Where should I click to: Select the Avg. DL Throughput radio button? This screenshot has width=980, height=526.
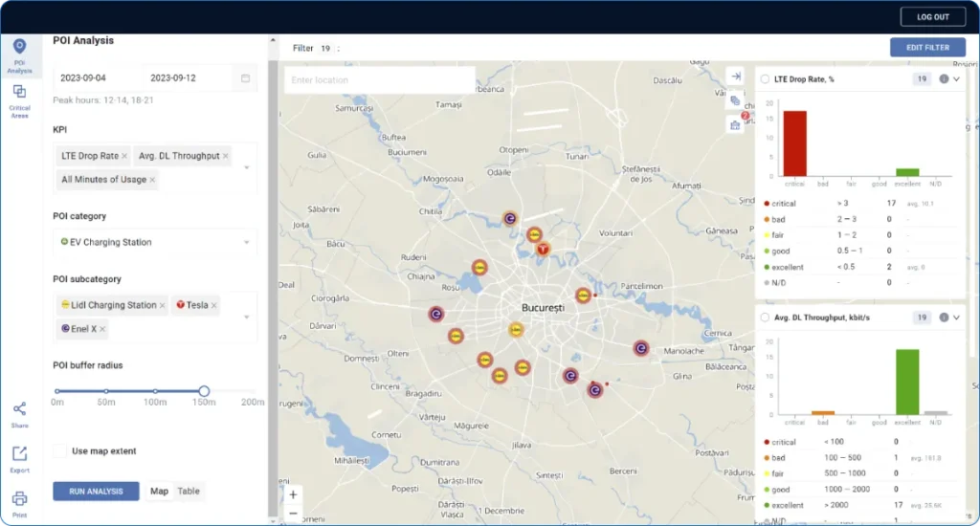pyautogui.click(x=765, y=318)
